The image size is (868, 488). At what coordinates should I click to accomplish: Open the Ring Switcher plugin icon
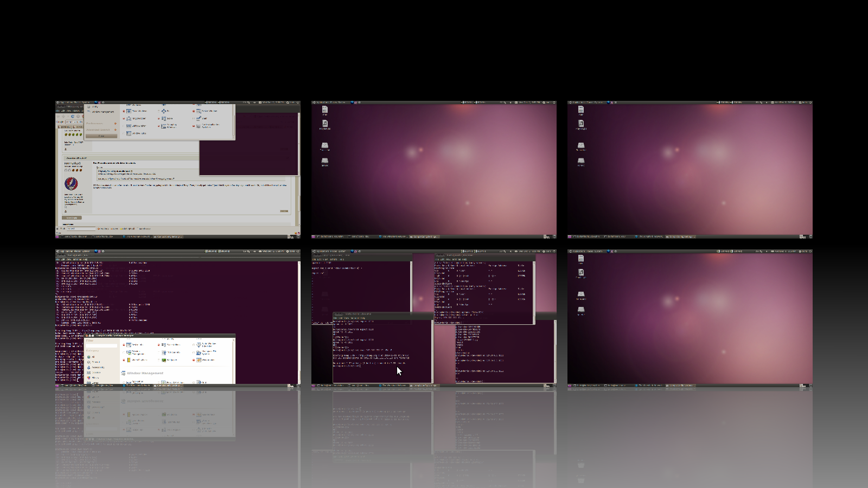pos(129,118)
